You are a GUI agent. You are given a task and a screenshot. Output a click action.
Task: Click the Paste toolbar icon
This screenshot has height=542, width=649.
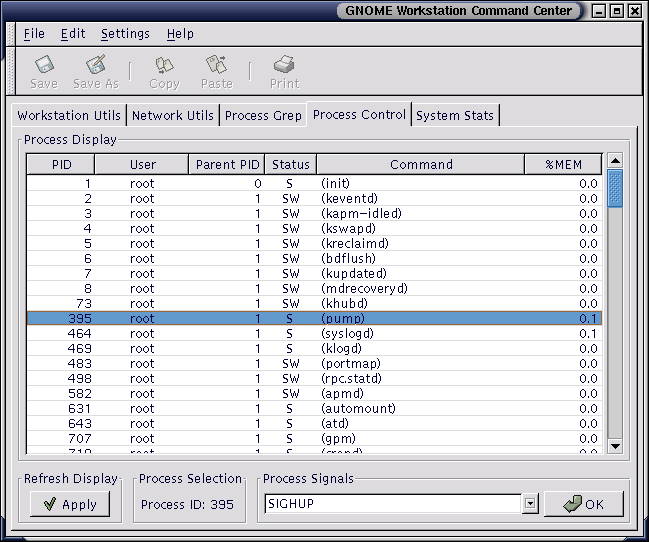[217, 72]
